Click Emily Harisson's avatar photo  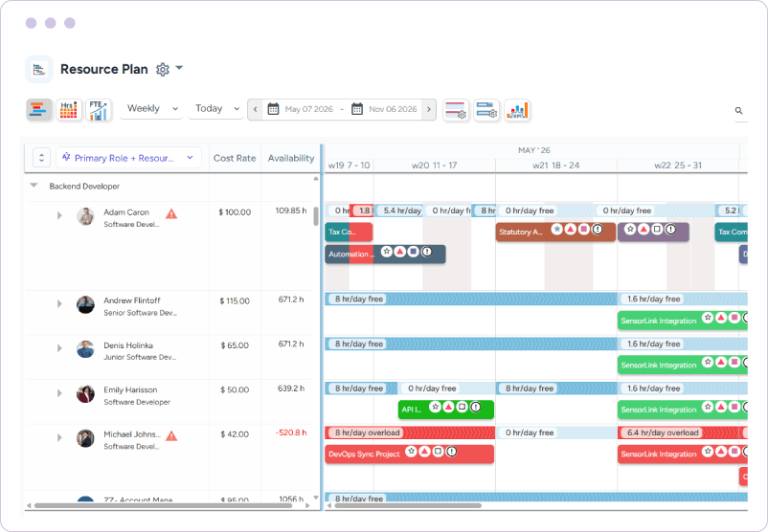(86, 394)
